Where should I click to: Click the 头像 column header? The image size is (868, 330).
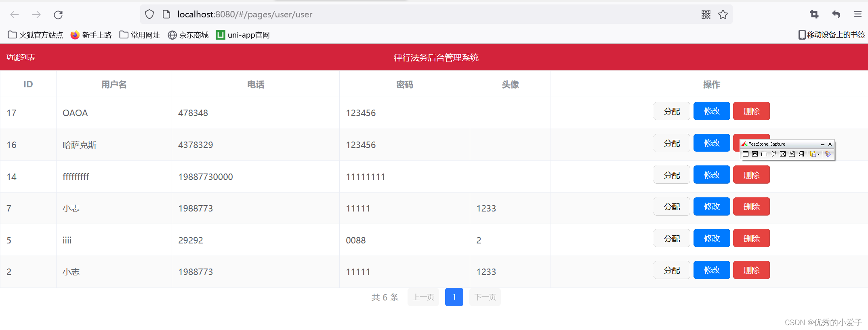[x=510, y=85]
